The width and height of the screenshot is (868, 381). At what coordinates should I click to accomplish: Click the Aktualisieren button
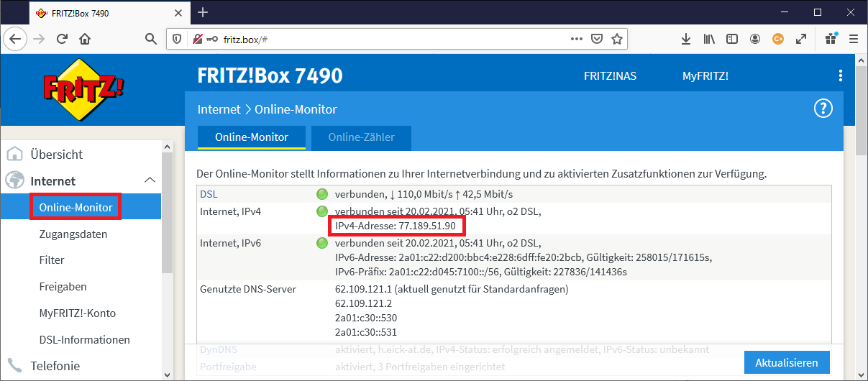coord(787,363)
